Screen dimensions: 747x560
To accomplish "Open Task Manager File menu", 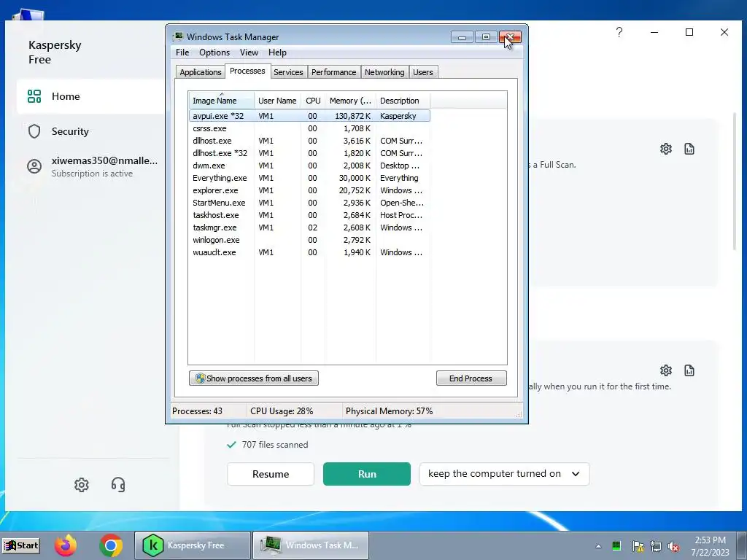I will pos(182,52).
